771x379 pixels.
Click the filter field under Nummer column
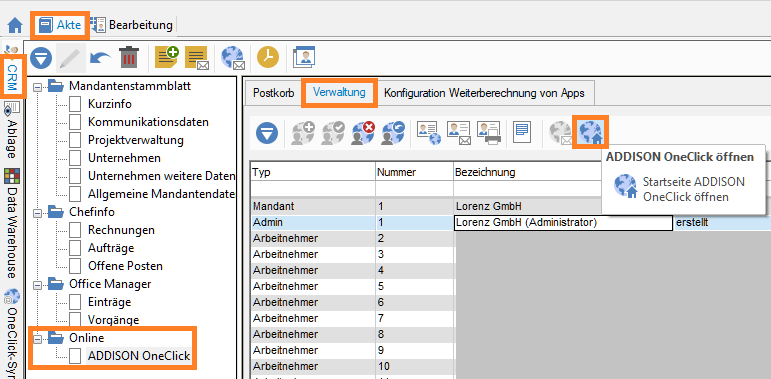pyautogui.click(x=415, y=188)
